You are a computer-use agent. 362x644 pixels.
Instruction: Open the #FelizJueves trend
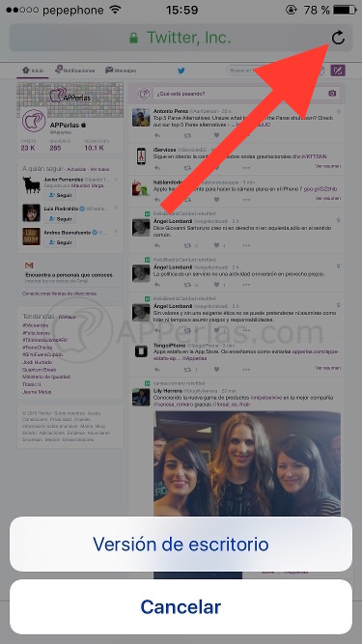(x=36, y=333)
